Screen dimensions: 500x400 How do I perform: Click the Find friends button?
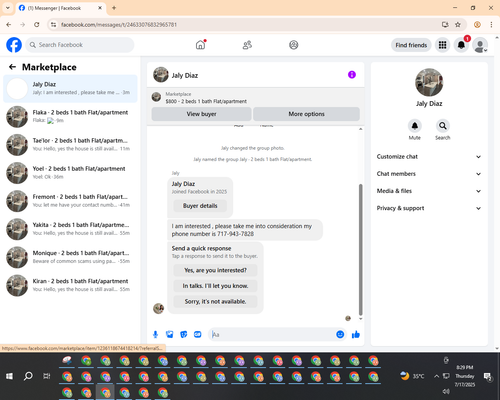pos(411,45)
